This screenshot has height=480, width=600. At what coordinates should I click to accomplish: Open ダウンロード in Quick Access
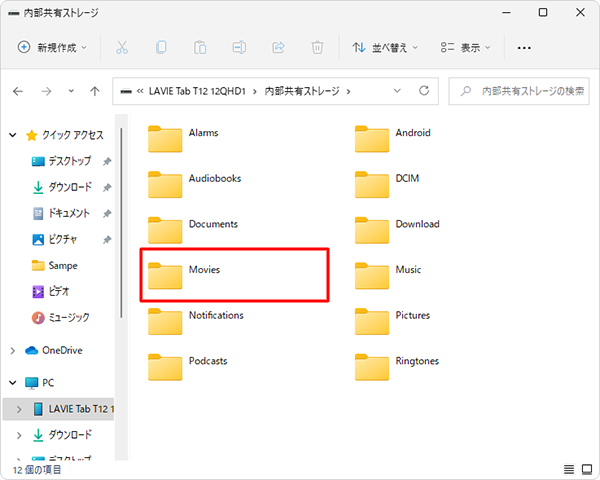(62, 187)
